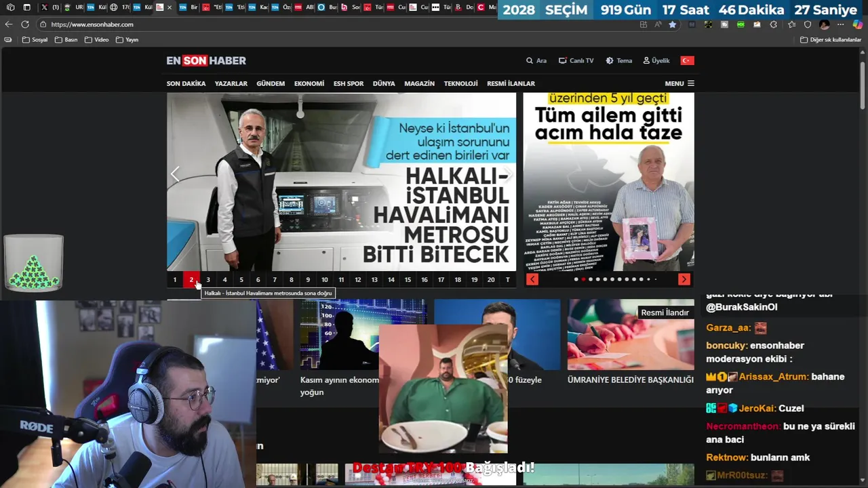
Task: Open EKONOMİ menu item
Action: [x=309, y=83]
